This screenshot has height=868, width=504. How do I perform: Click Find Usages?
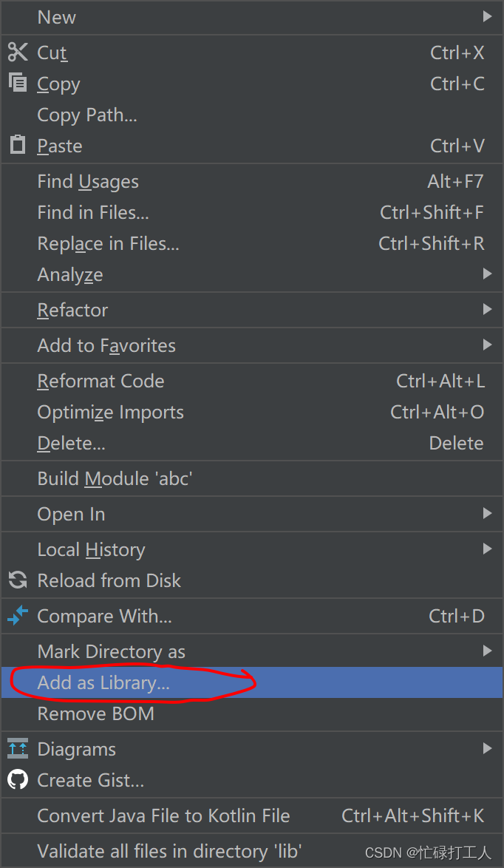pos(88,181)
